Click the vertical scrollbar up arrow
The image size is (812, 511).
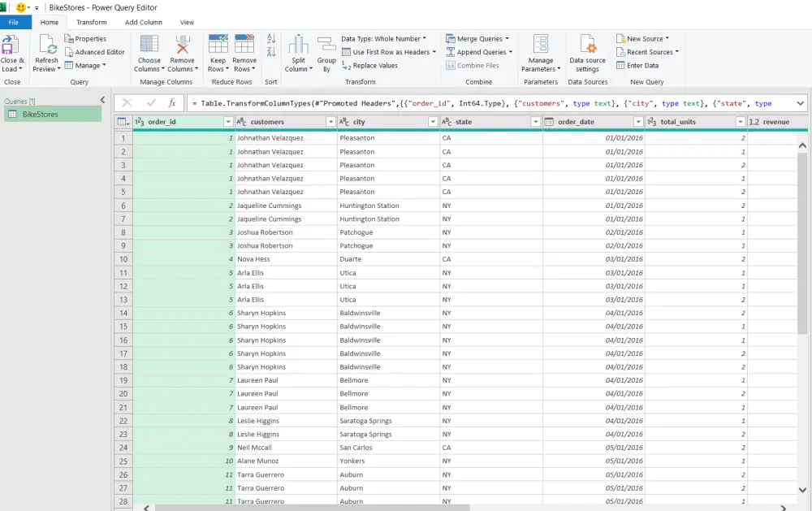point(802,145)
